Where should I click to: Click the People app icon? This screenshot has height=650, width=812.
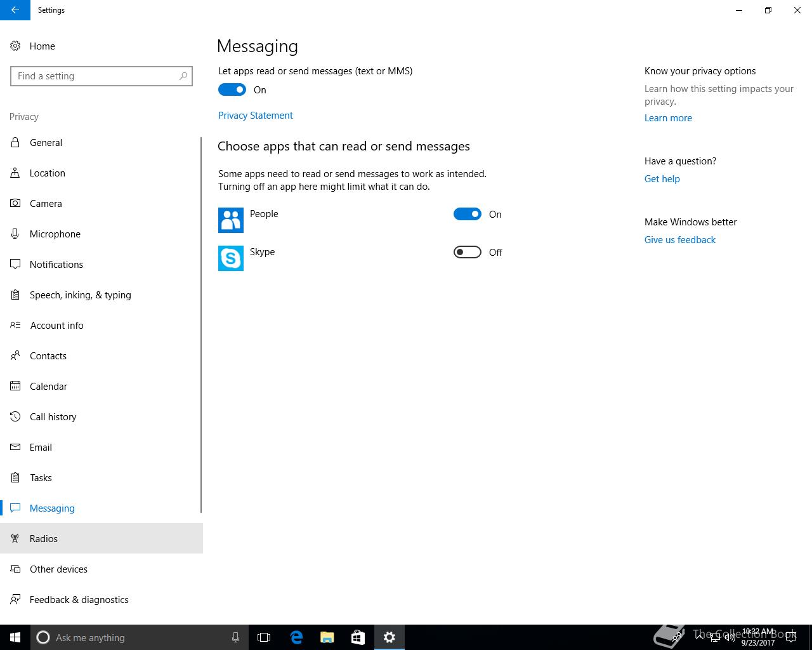tap(230, 220)
